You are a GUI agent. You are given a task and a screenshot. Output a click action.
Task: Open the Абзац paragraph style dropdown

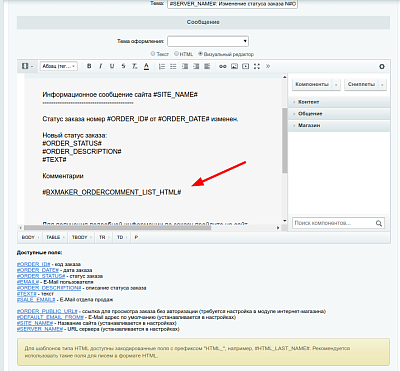(x=59, y=66)
